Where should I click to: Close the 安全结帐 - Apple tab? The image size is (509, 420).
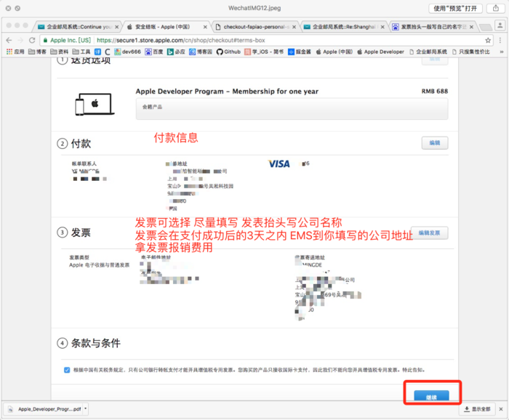[205, 27]
